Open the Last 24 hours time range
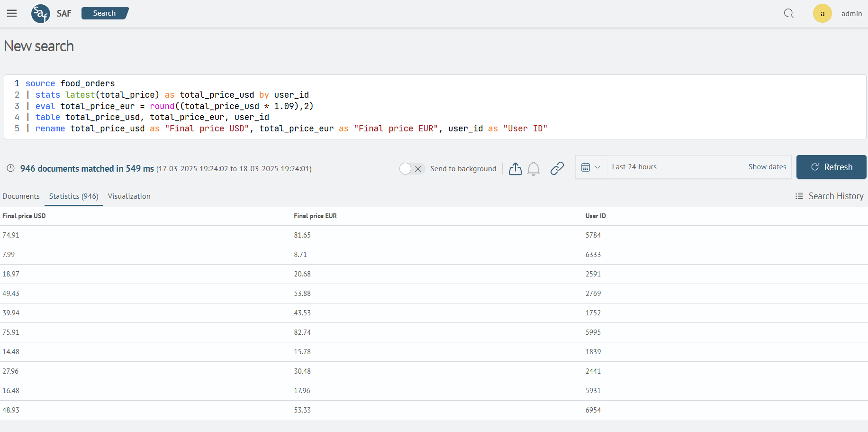 [634, 167]
